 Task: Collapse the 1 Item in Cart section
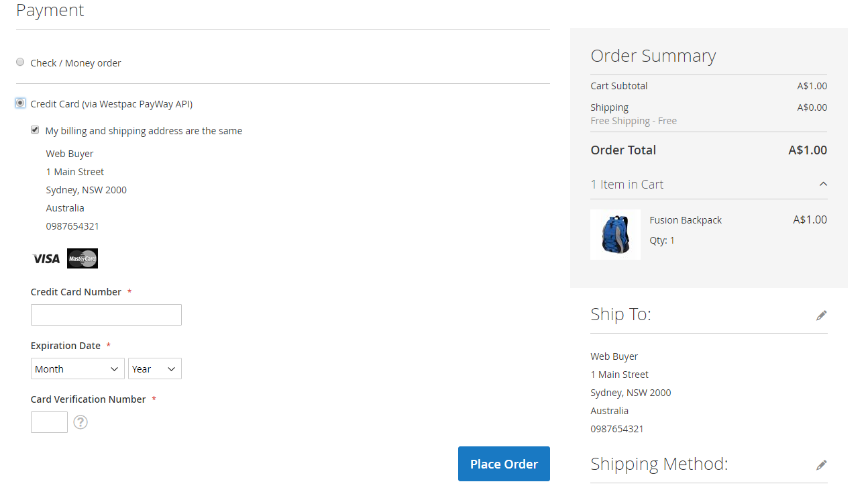click(x=823, y=184)
